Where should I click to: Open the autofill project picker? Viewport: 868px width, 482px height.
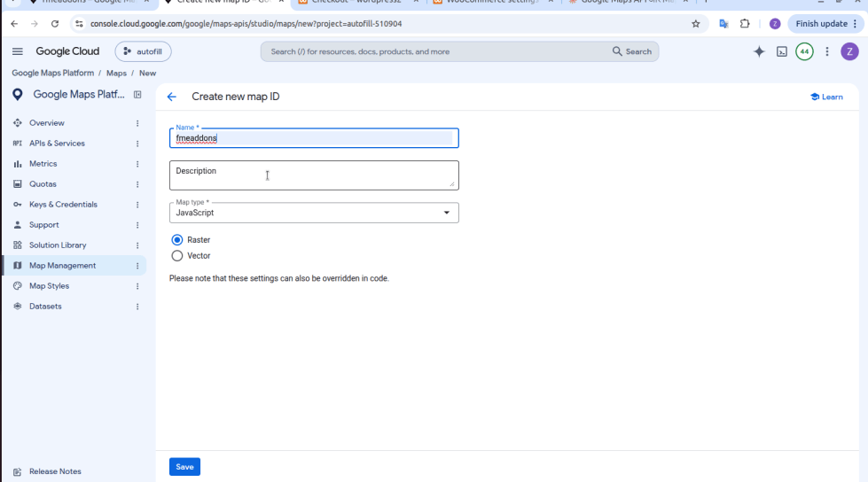[143, 51]
